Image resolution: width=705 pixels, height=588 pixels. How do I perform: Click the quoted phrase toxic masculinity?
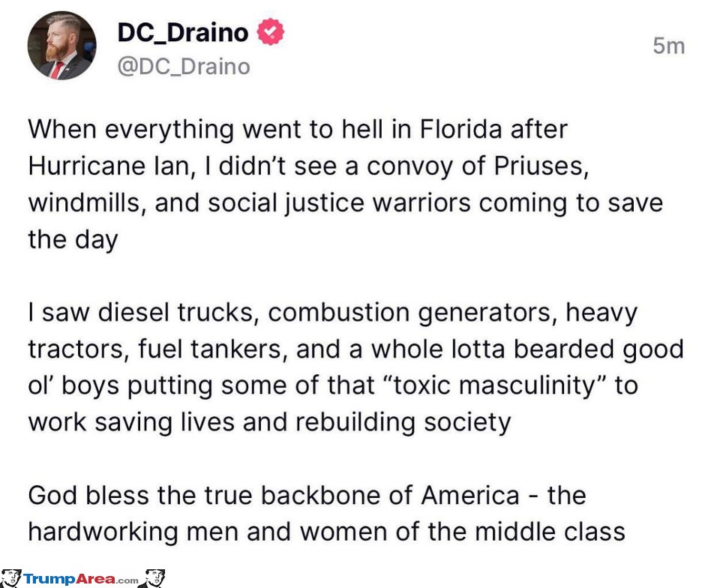[x=495, y=385]
